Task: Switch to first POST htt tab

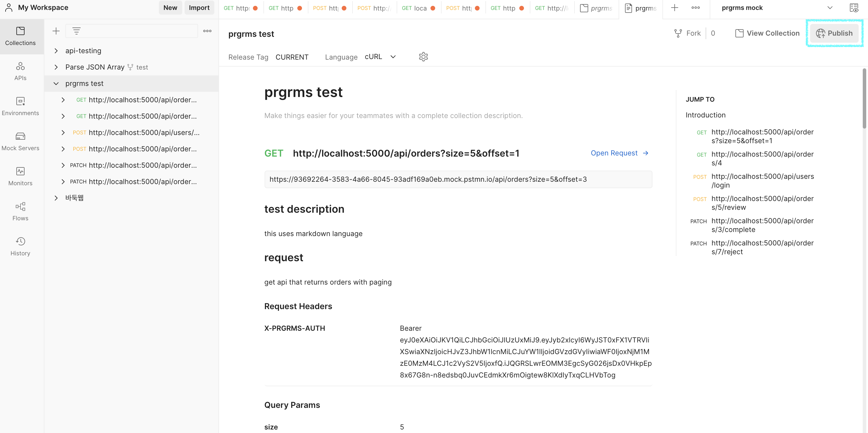Action: point(330,8)
